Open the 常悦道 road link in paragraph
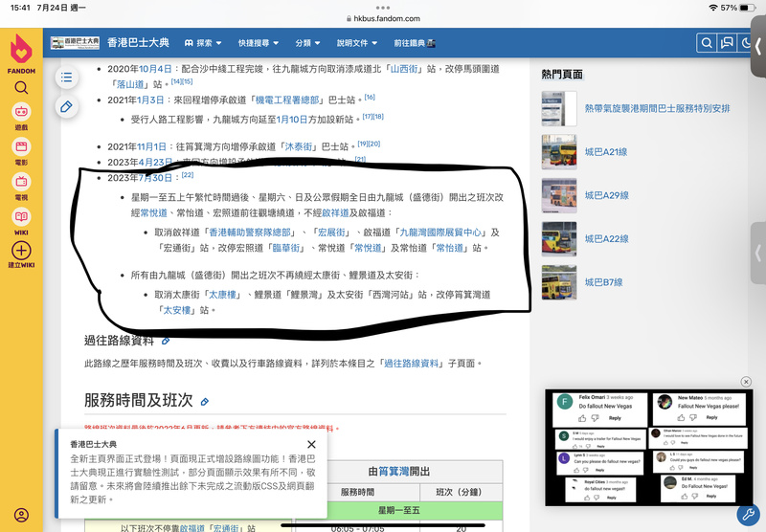Screen dimensions: 766x532 [x=153, y=212]
